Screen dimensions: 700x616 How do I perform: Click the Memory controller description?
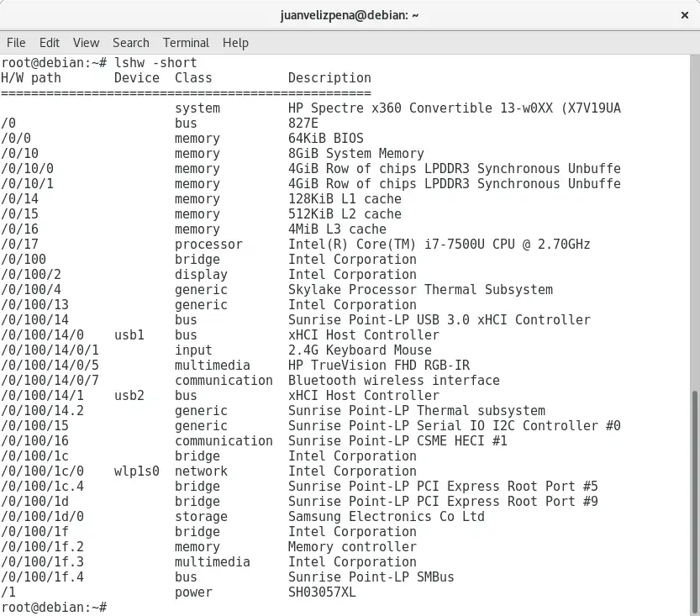(352, 547)
